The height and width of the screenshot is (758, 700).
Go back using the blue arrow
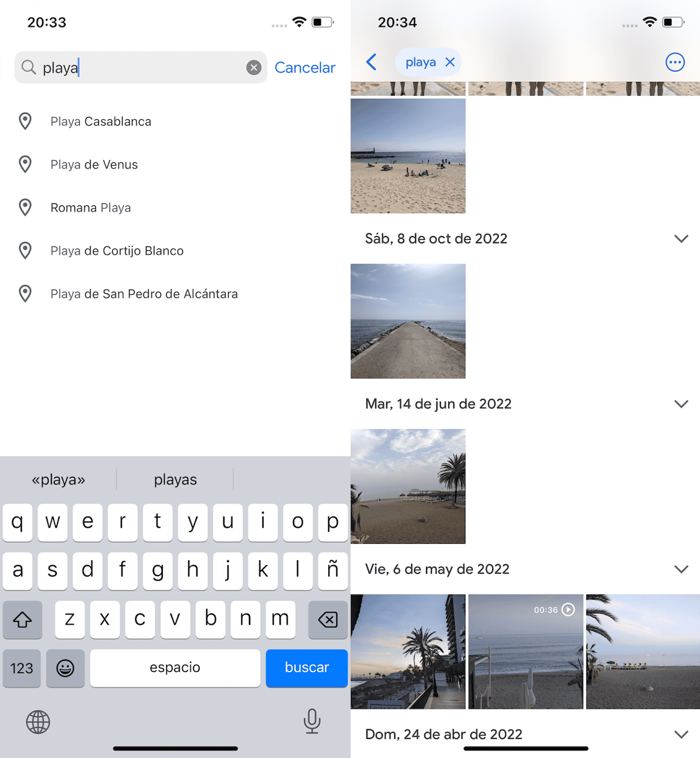[x=372, y=62]
